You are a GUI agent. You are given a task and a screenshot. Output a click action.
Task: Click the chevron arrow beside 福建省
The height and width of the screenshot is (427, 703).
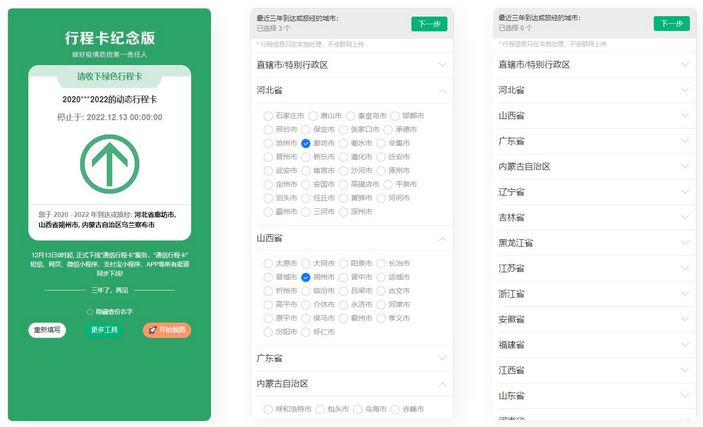tap(685, 345)
